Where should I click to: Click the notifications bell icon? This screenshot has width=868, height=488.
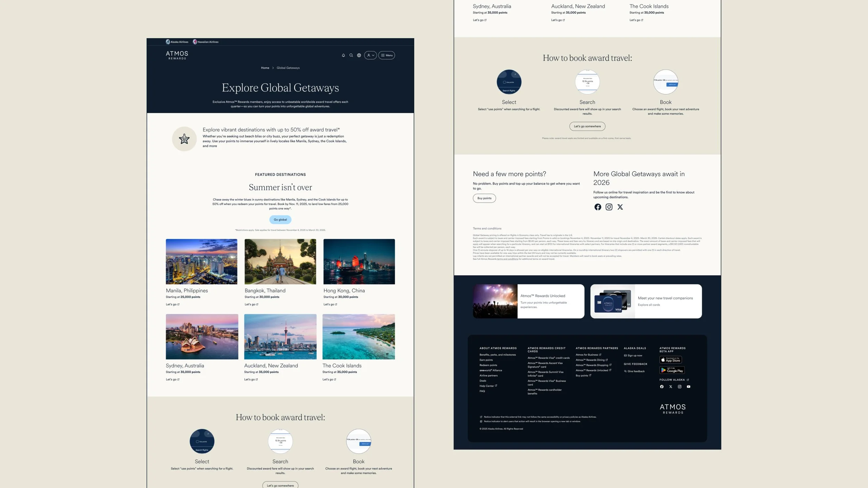click(x=343, y=55)
